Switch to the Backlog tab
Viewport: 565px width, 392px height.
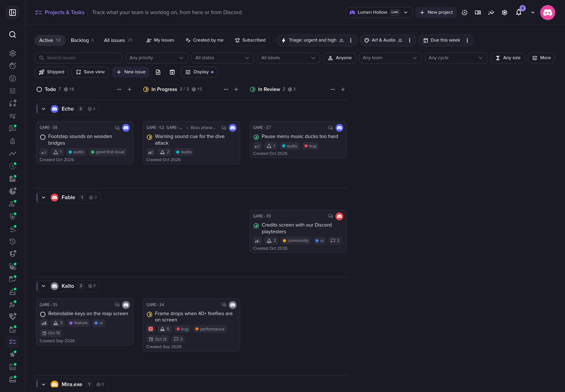click(82, 40)
